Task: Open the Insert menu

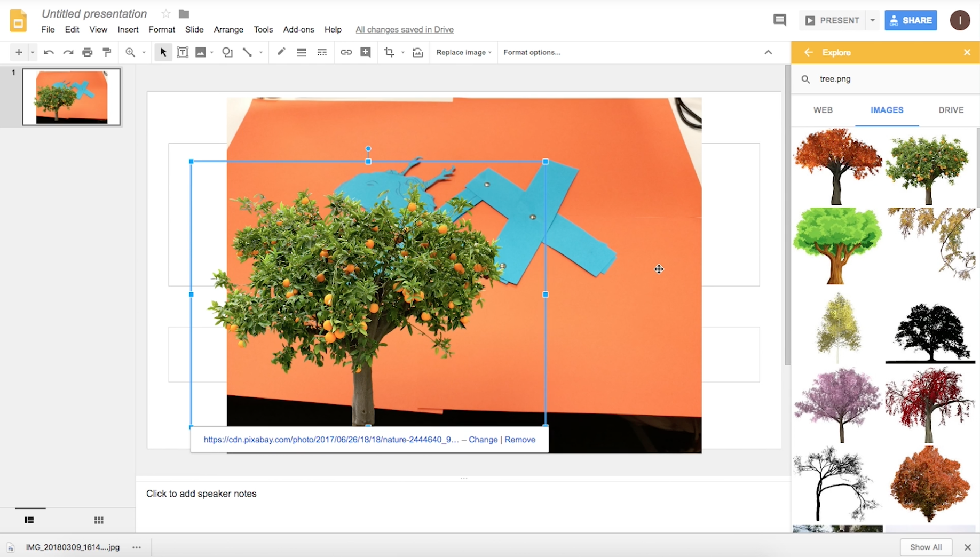Action: coord(128,29)
